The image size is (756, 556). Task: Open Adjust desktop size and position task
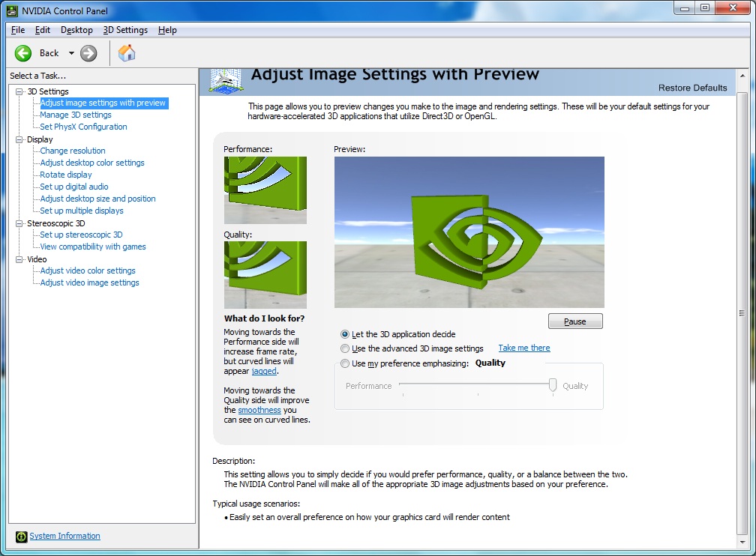pos(97,199)
